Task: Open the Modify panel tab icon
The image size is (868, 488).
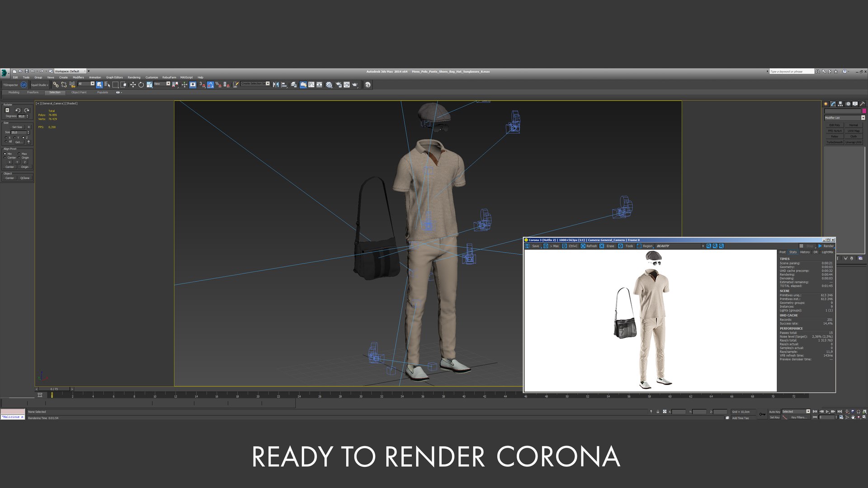Action: point(833,104)
